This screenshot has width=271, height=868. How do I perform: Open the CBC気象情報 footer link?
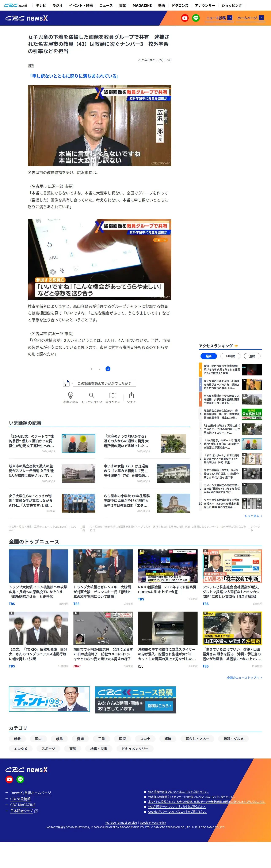tap(20, 799)
